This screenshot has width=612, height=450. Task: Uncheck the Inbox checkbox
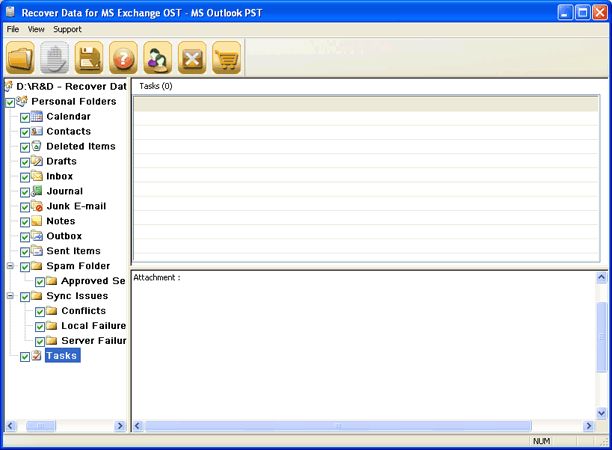tap(25, 177)
